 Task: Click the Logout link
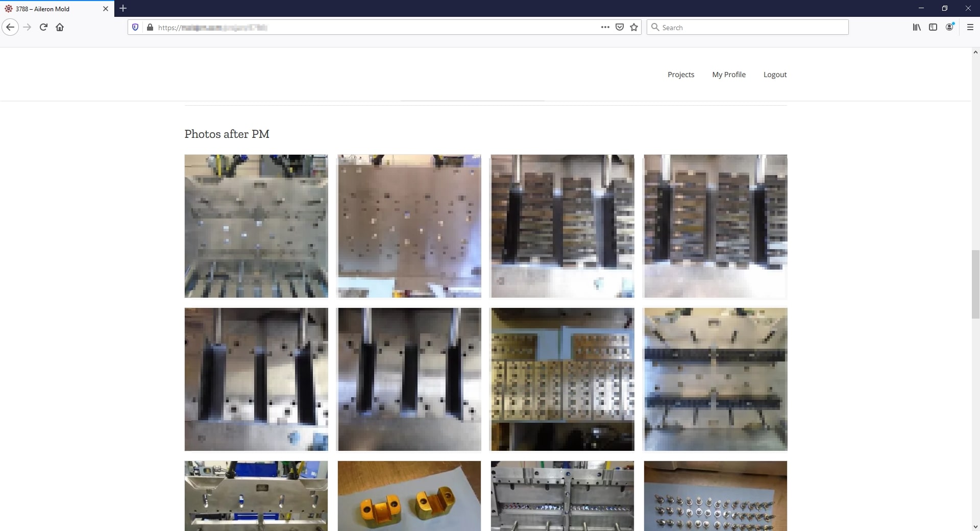click(775, 75)
